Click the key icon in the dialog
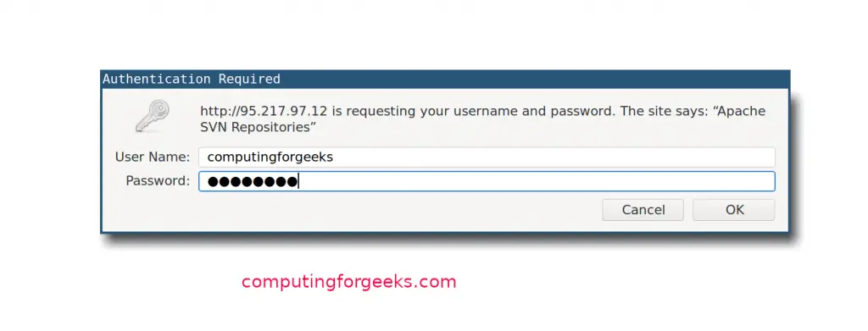 (153, 116)
